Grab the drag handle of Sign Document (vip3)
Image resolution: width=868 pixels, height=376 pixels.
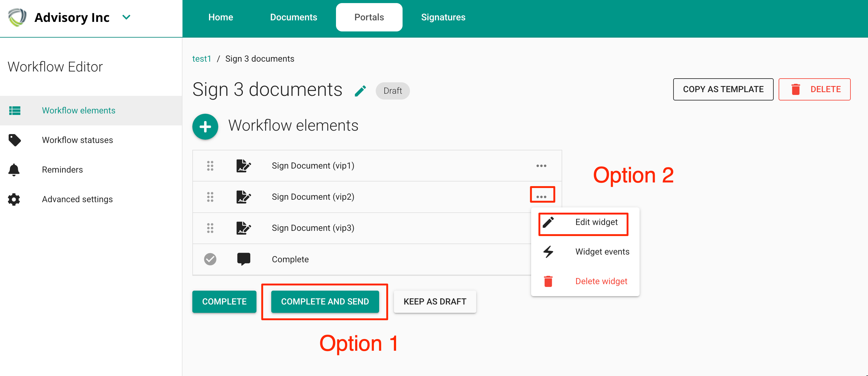point(210,228)
